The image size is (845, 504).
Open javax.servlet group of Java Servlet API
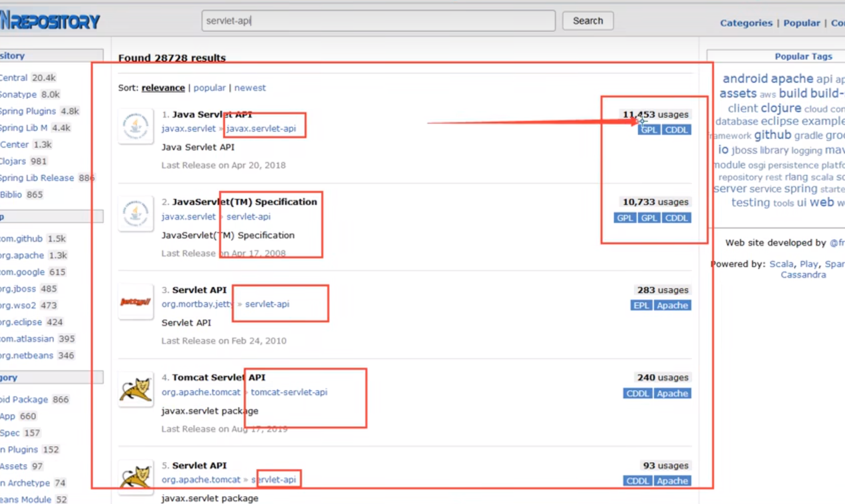pos(189,128)
